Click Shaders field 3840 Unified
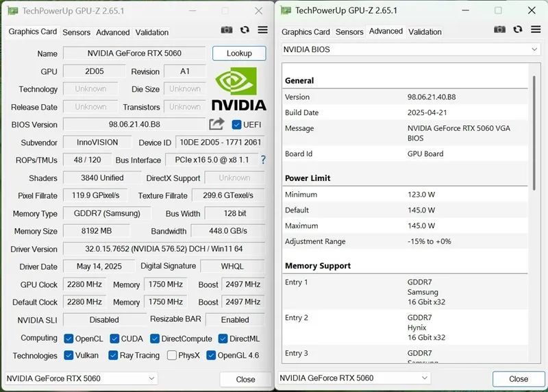The width and height of the screenshot is (548, 392). (x=102, y=177)
